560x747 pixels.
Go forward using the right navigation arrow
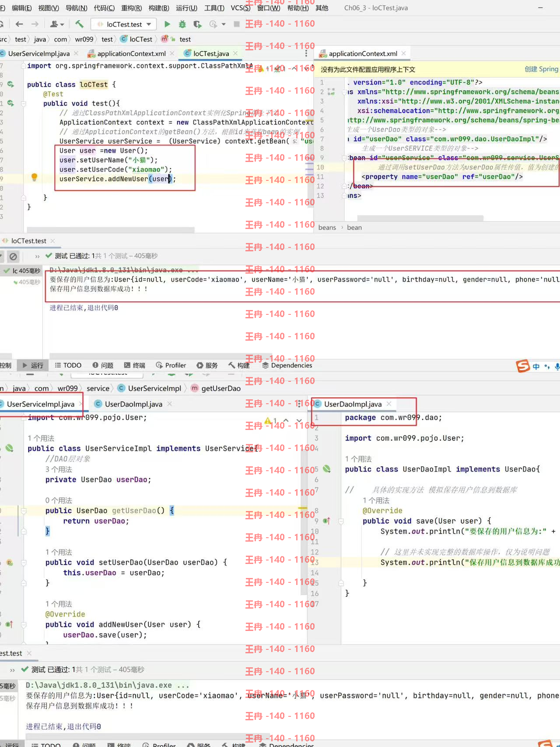(35, 24)
